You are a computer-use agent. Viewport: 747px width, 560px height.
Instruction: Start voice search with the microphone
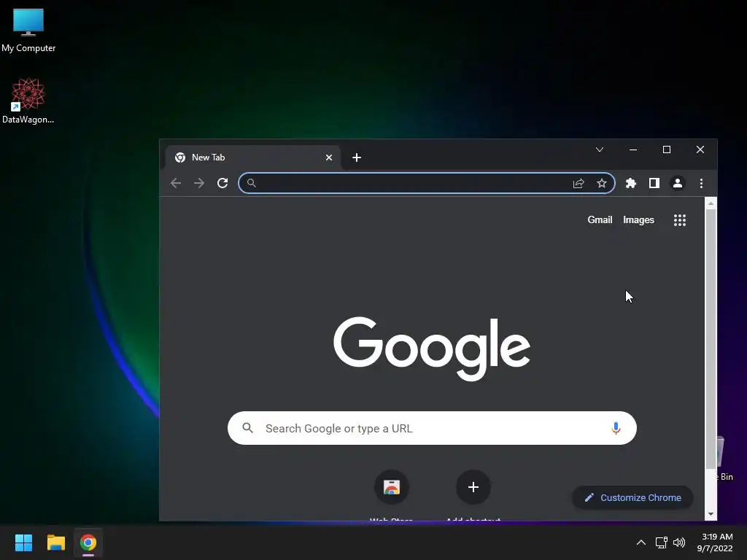[616, 428]
